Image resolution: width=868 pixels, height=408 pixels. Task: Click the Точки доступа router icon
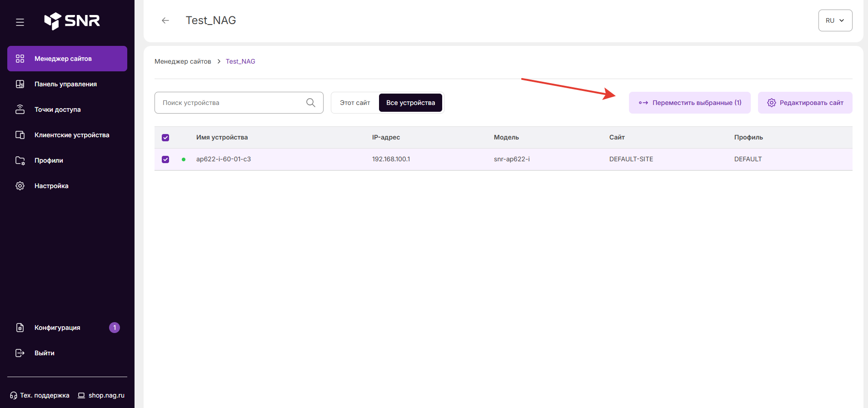tap(20, 109)
